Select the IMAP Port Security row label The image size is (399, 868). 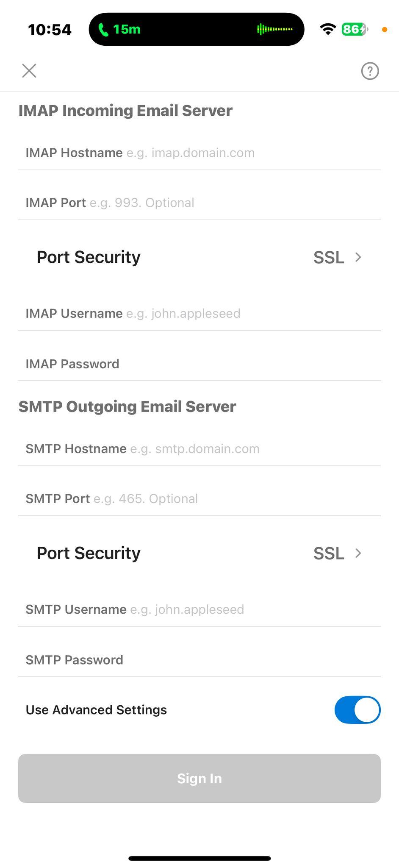(89, 257)
